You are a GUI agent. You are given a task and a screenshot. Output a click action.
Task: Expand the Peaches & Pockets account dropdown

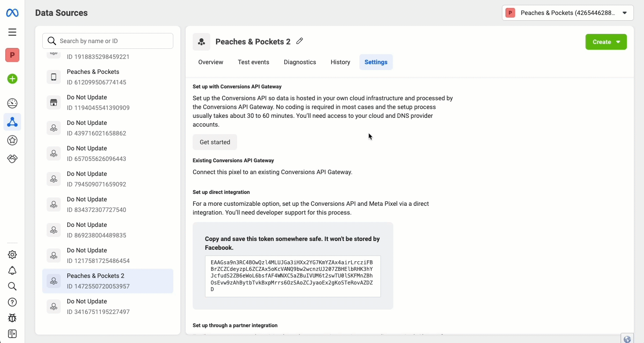(x=567, y=13)
